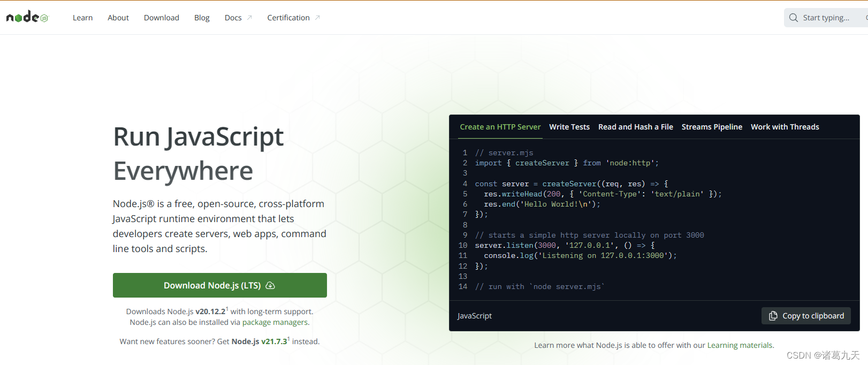Click the Copy to clipboard button

pos(806,316)
